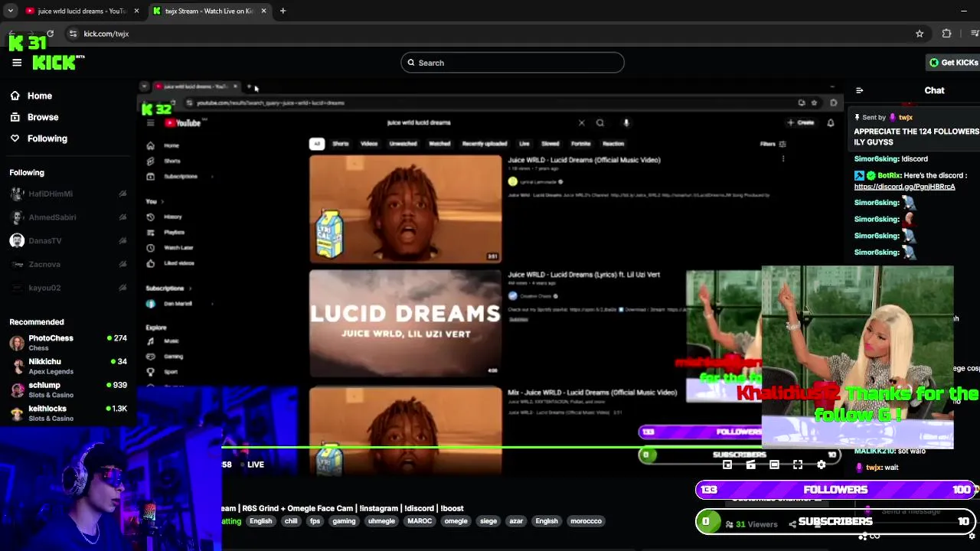Open Browse in the Kick sidebar
Viewport: 980px width, 551px height.
pyautogui.click(x=34, y=117)
